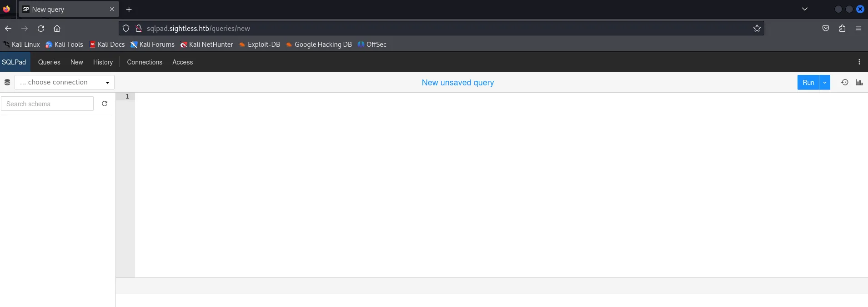Open the list all tabs chevron
This screenshot has height=307, width=868.
tap(805, 9)
